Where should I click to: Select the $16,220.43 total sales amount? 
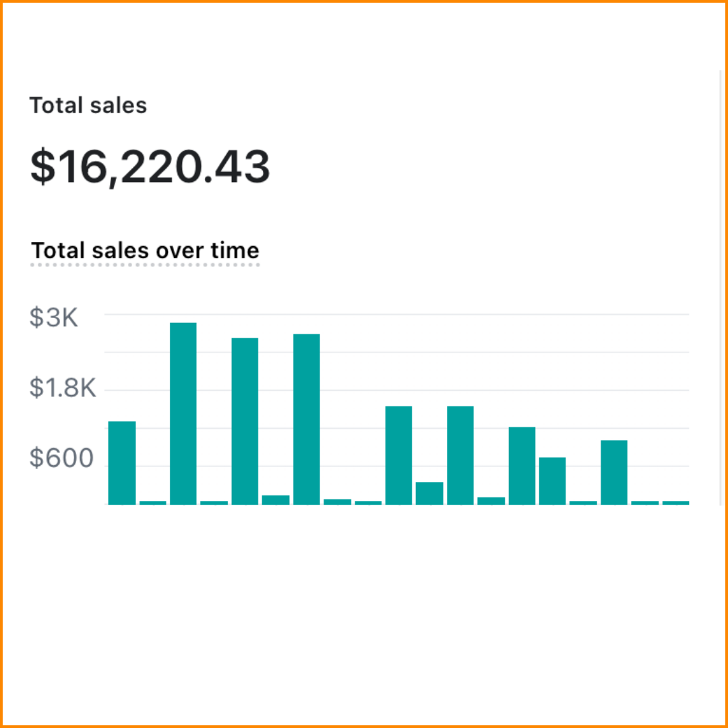(x=150, y=166)
